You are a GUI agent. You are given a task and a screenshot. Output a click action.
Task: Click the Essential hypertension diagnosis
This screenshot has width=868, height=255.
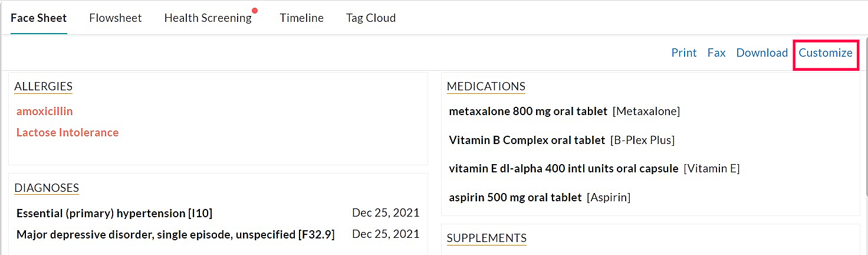click(114, 213)
